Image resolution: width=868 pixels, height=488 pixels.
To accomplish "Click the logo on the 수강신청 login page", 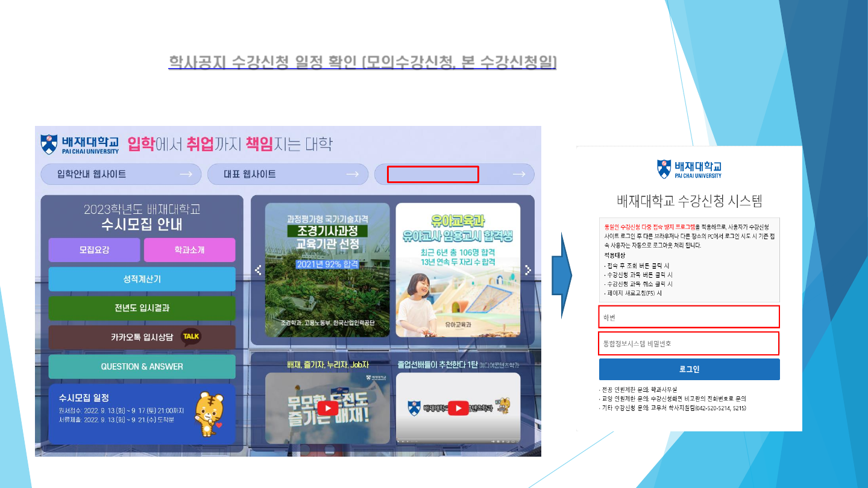I will click(689, 169).
